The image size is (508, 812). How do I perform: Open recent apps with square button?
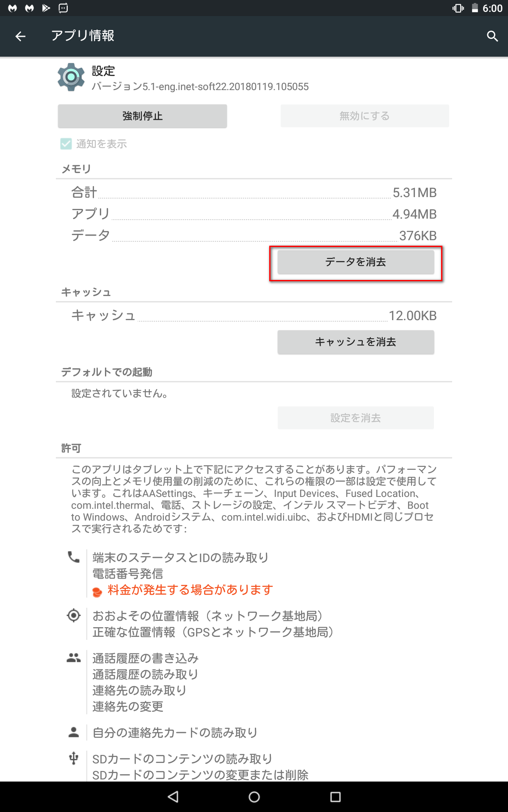click(x=335, y=797)
